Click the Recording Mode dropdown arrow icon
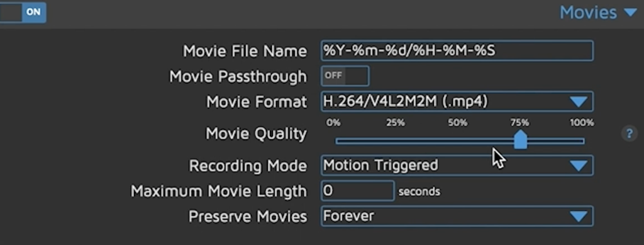Image resolution: width=644 pixels, height=245 pixels. pos(579,166)
